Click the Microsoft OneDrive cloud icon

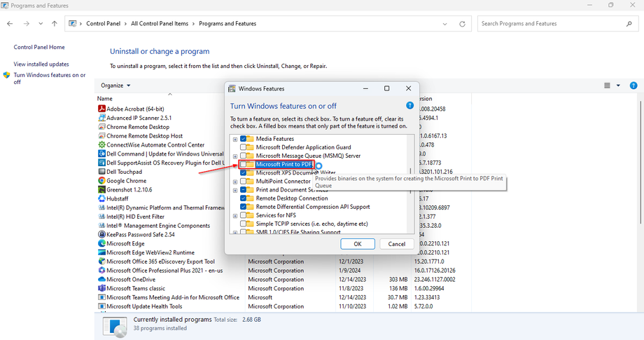[101, 279]
